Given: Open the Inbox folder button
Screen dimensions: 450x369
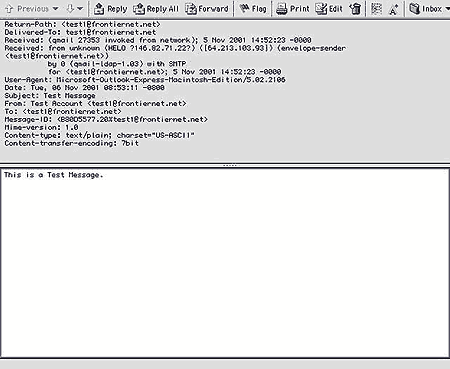Looking at the screenshot, I should pyautogui.click(x=426, y=9).
